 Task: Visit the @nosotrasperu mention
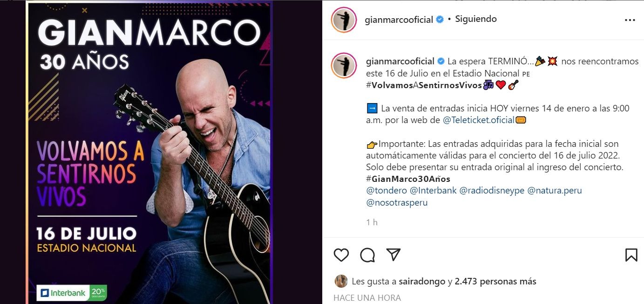coord(397,203)
